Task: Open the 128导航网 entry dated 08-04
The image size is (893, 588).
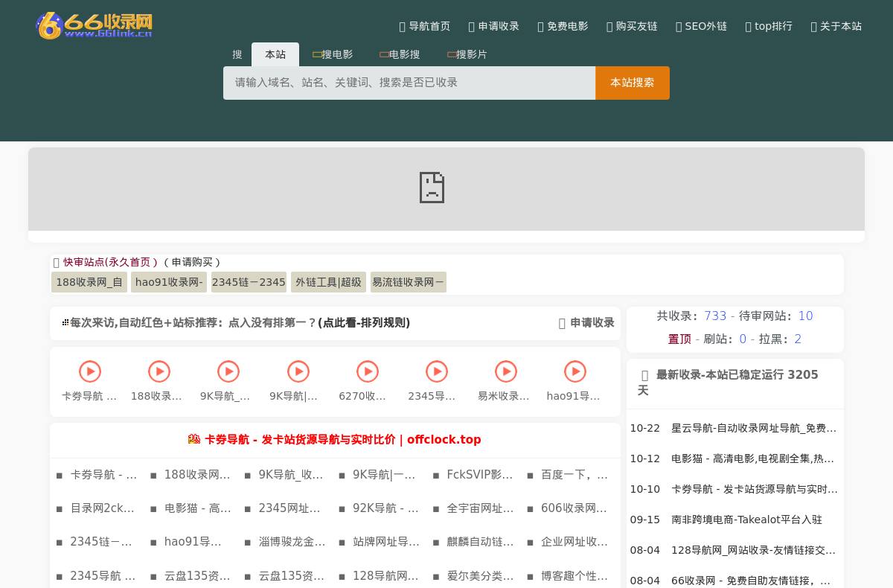Action: (x=753, y=550)
